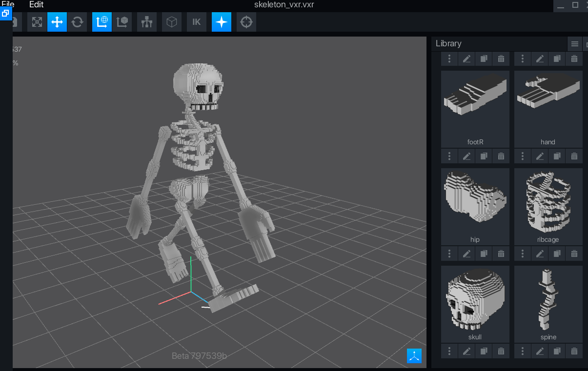588x371 pixels.
Task: Open the File menu
Action: click(8, 5)
